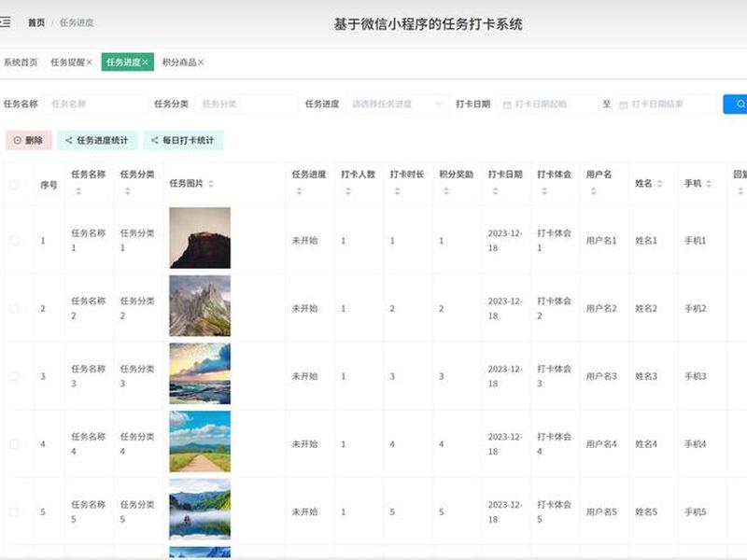Click 未开始 status in row 3
Screen dimensions: 747x560
[x=305, y=376]
